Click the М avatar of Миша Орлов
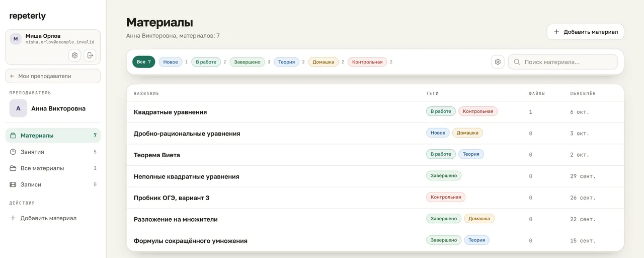This screenshot has width=644, height=258. [x=16, y=39]
